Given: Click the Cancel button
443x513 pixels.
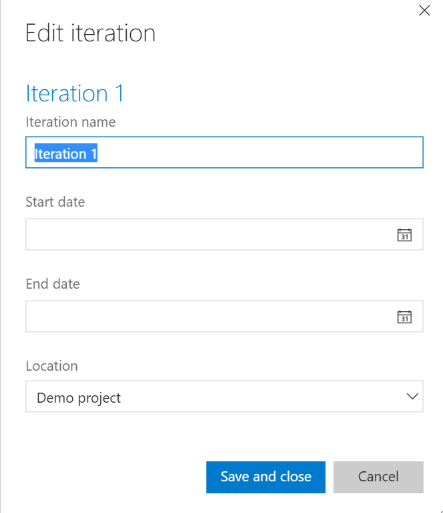Looking at the screenshot, I should click(378, 477).
